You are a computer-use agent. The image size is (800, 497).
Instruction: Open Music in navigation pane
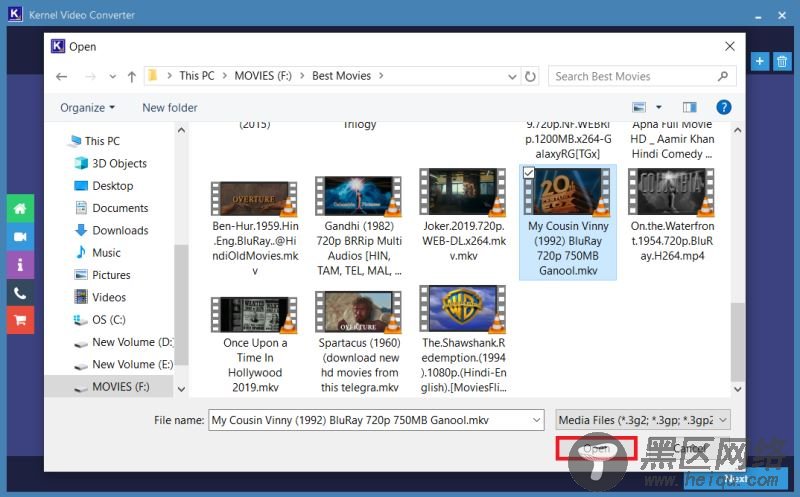pyautogui.click(x=98, y=253)
